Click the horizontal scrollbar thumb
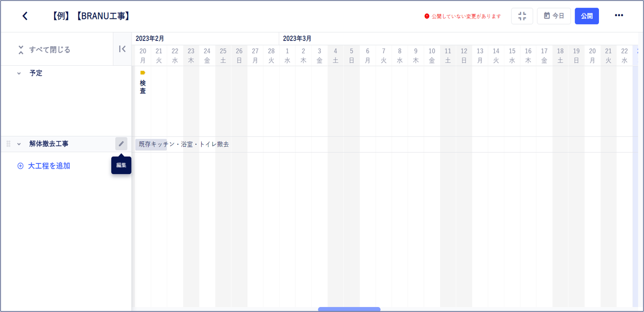 (349, 309)
